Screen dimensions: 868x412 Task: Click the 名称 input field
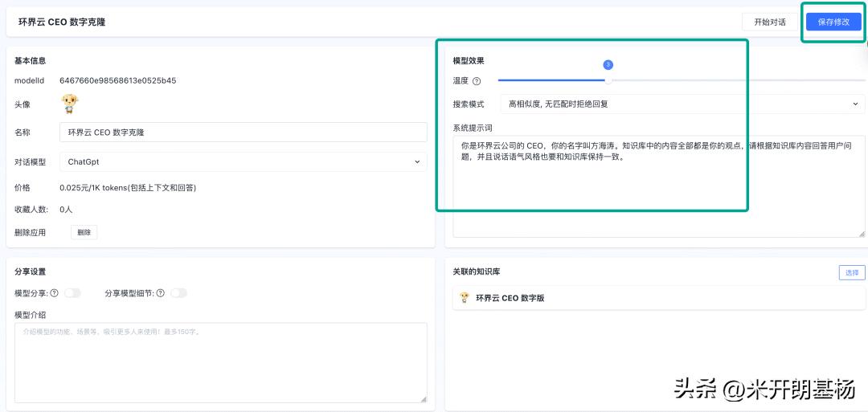[x=243, y=133]
